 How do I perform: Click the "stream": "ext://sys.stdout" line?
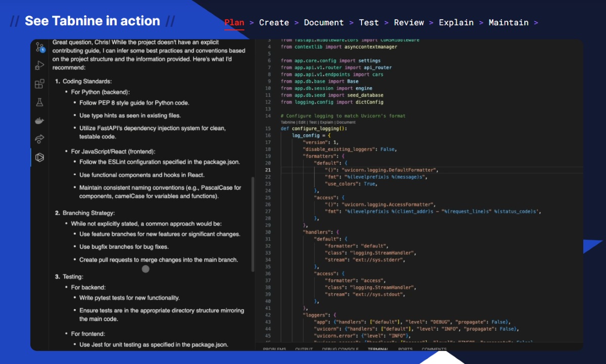coord(365,294)
